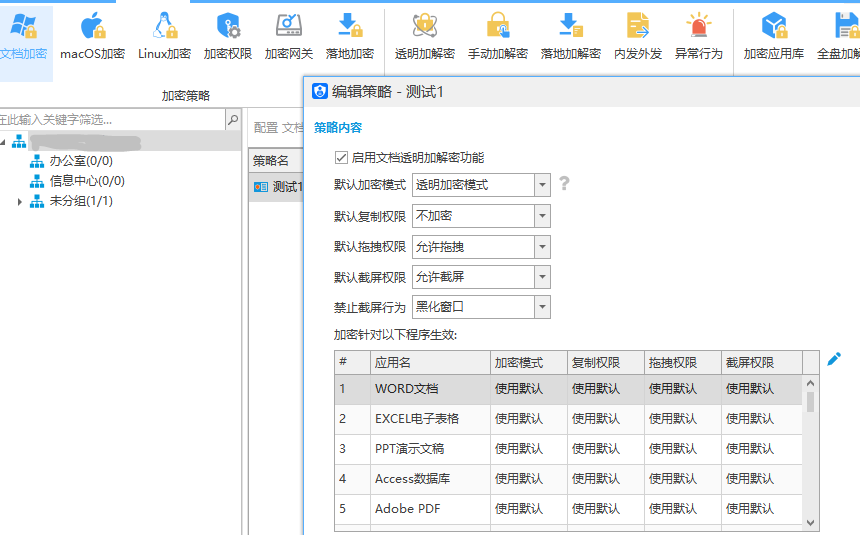
Task: Click the 应用名 column header
Action: pos(431,363)
